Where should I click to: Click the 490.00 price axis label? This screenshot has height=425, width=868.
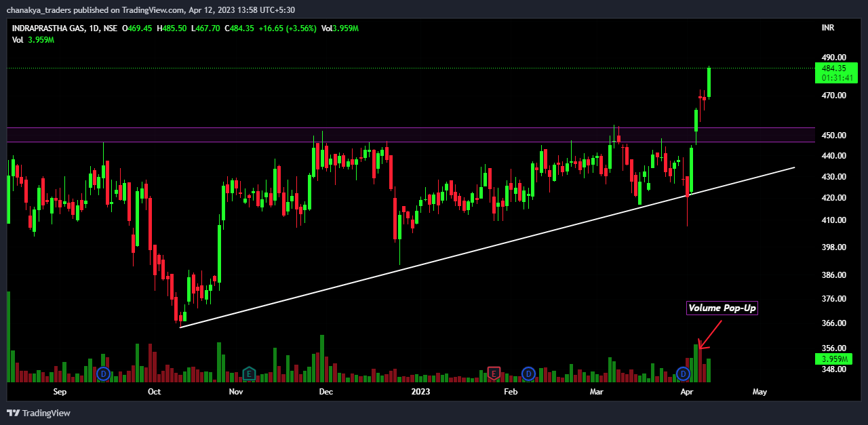pos(833,58)
